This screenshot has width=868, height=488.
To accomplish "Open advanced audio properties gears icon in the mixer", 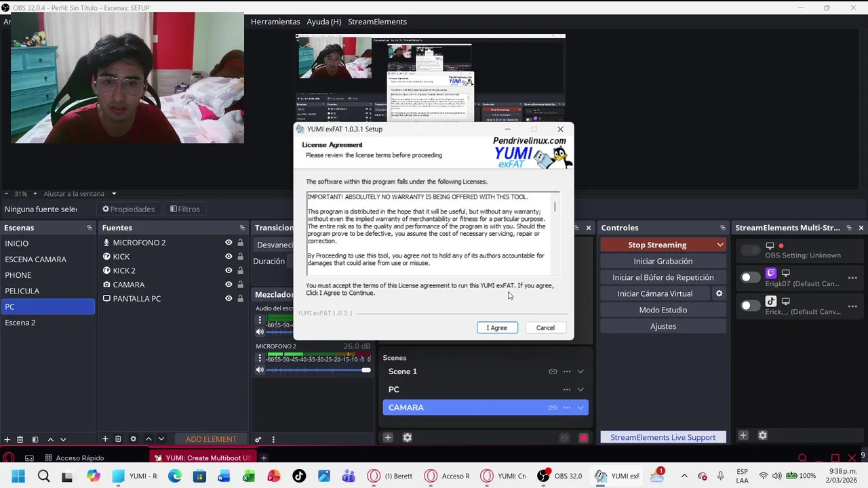I will coord(258,439).
